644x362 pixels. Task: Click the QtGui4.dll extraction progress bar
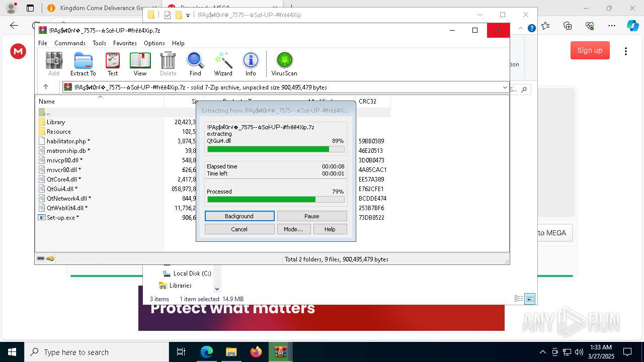tap(276, 149)
